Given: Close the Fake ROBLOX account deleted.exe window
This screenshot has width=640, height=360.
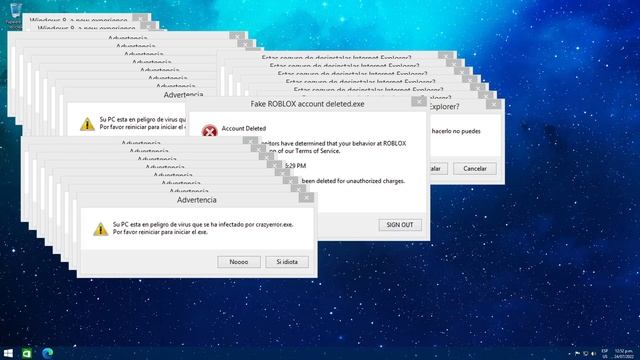Looking at the screenshot, I should coord(419,101).
